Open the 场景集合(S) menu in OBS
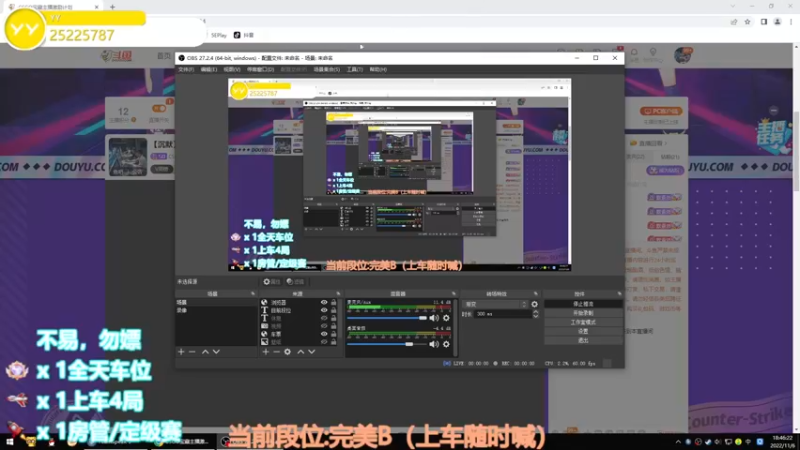This screenshot has height=450, width=800. tap(327, 69)
